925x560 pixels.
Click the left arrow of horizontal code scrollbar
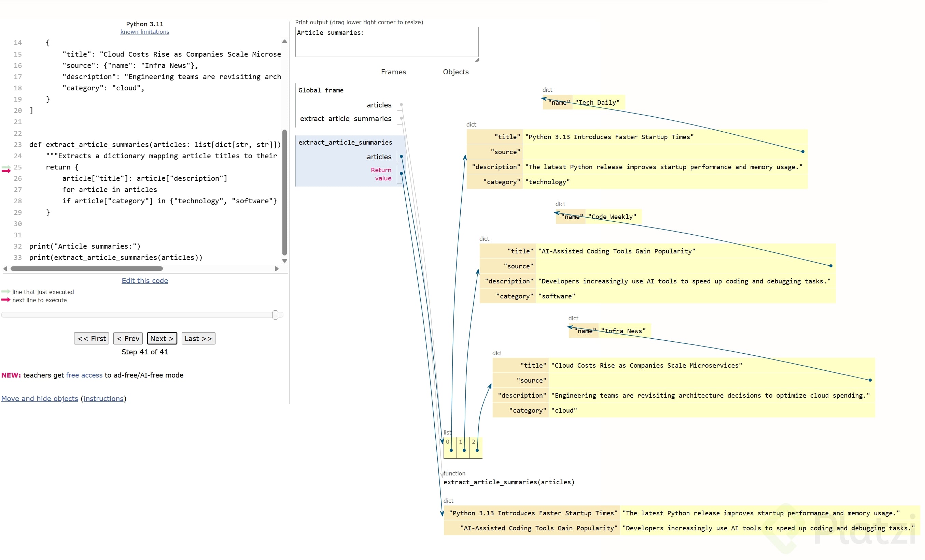click(x=5, y=268)
